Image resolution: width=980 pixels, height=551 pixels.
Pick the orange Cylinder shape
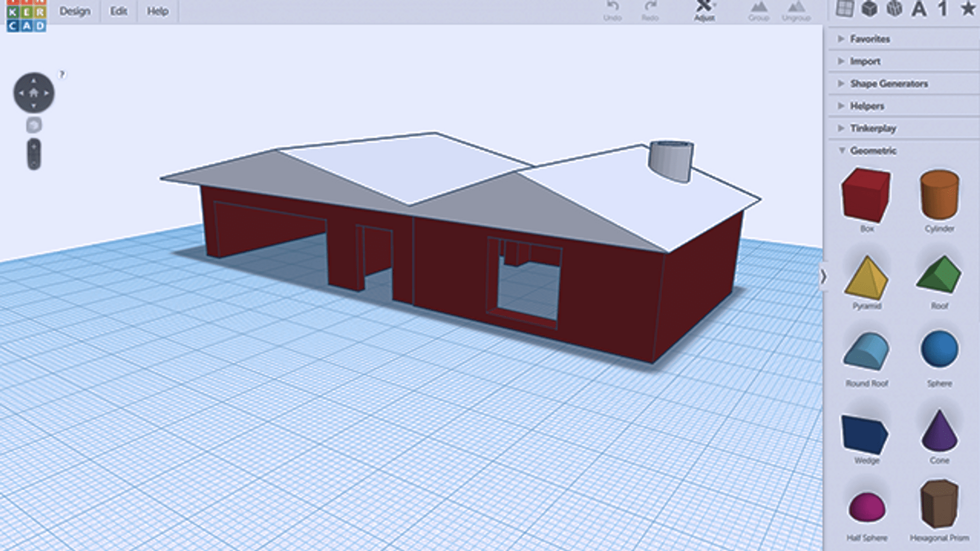pyautogui.click(x=939, y=195)
